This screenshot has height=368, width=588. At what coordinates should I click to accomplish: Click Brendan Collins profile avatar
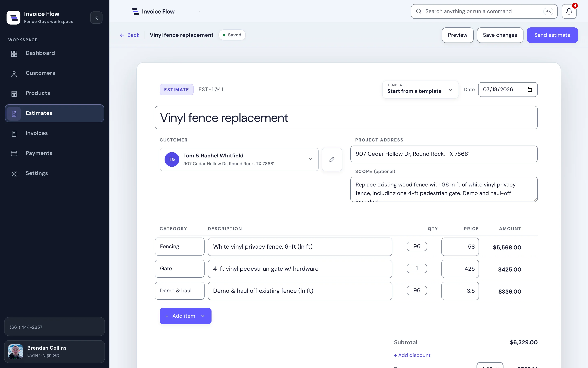[x=16, y=351]
